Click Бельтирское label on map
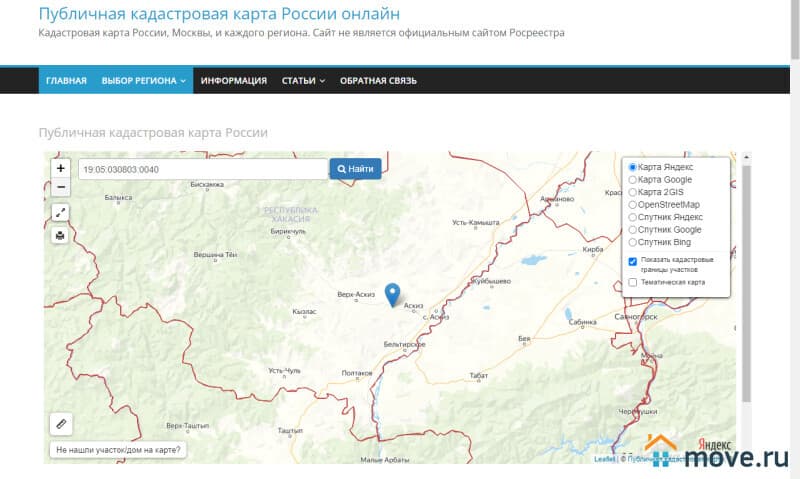This screenshot has width=800, height=479. coord(405,344)
